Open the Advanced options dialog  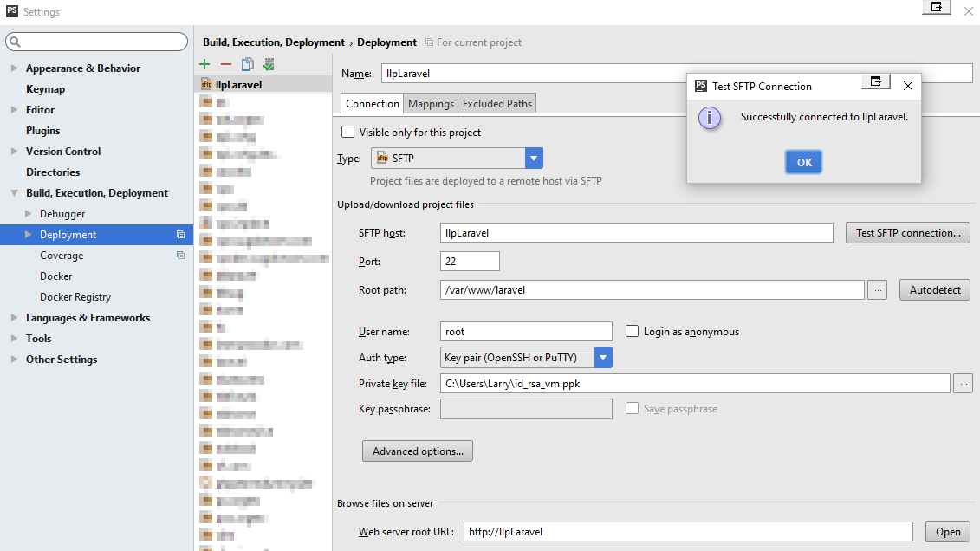[x=418, y=451]
